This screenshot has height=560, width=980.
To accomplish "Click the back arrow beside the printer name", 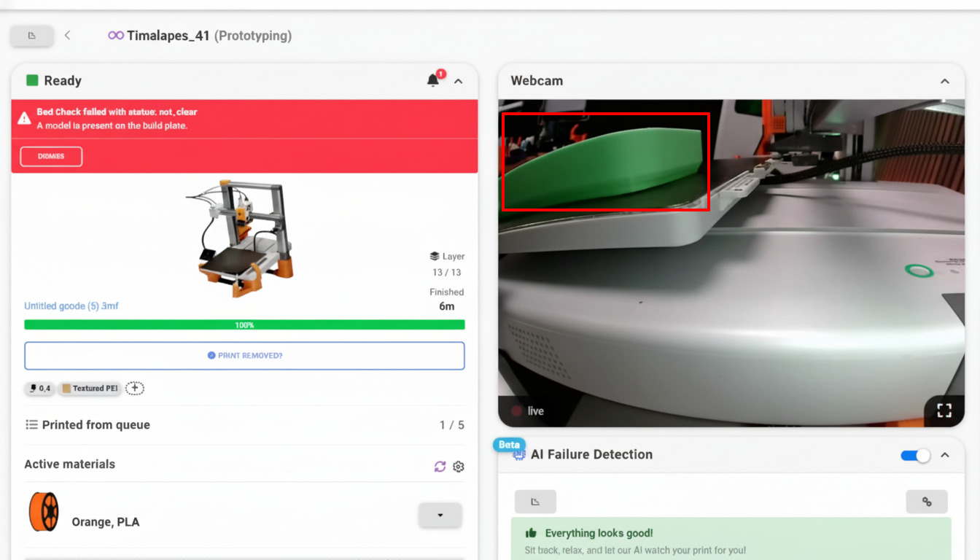I will (68, 35).
